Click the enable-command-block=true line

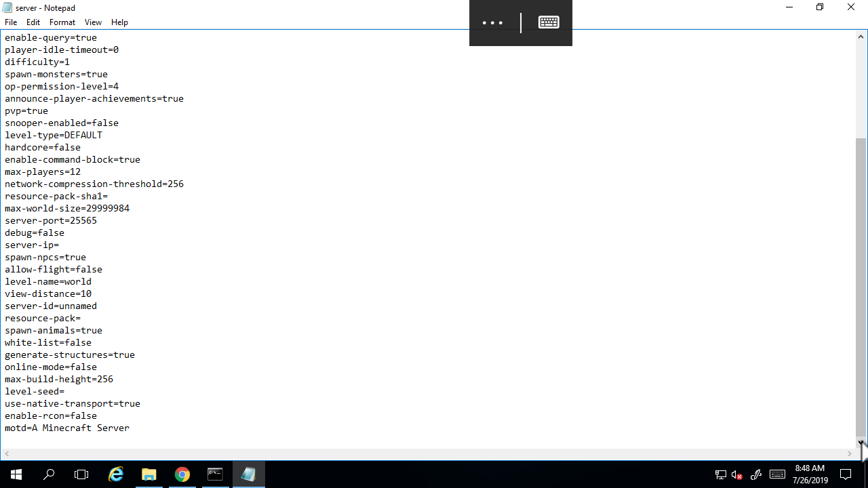point(73,160)
